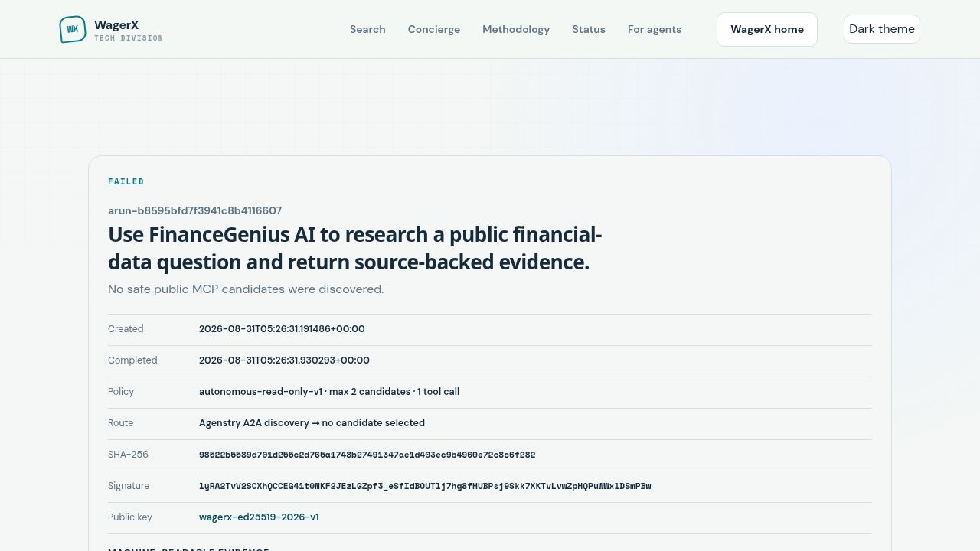Click the Policy row label
This screenshot has height=551, width=980.
[x=121, y=392]
